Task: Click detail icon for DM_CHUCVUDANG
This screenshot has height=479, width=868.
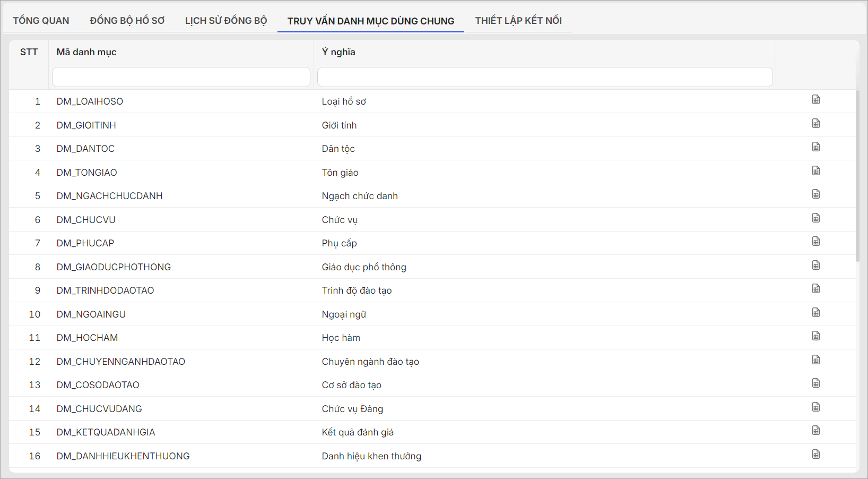Action: (x=816, y=407)
